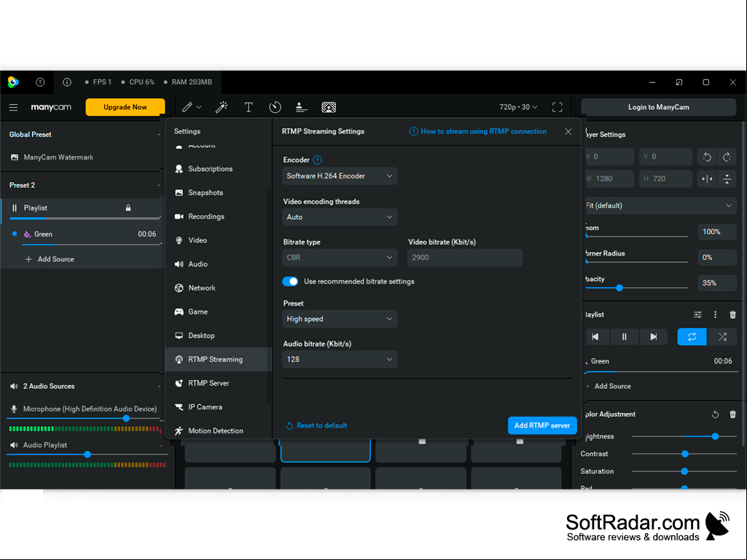
Task: Open Video encoding threads dropdown
Action: pos(340,217)
